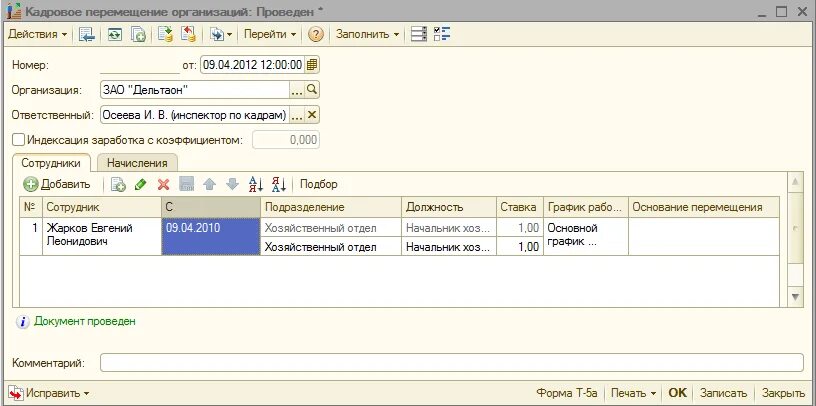
Task: Click the Записать button
Action: click(x=723, y=393)
